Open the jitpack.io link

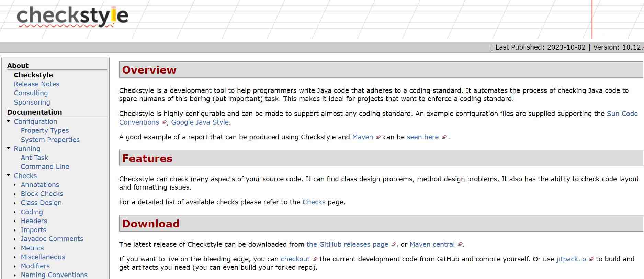[x=571, y=259]
